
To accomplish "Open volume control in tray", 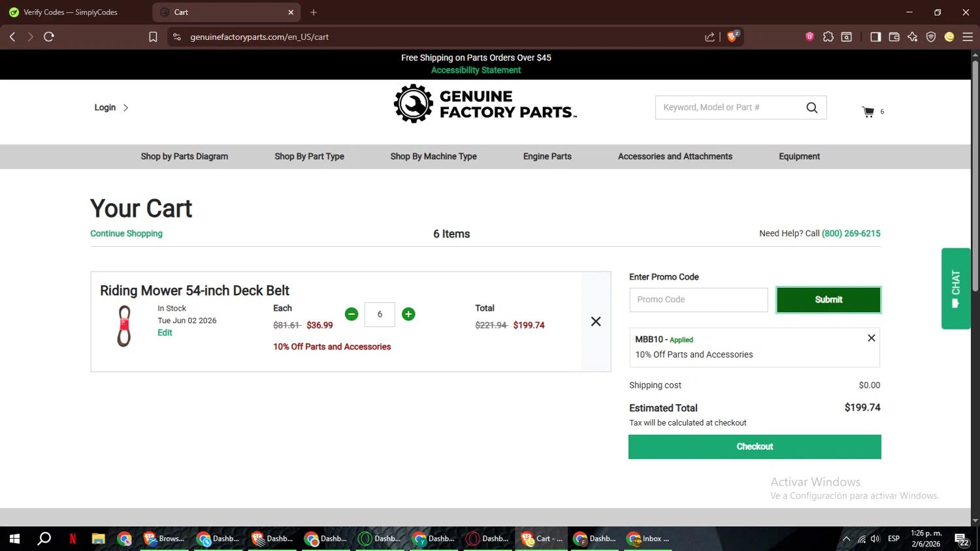I will pos(875,539).
